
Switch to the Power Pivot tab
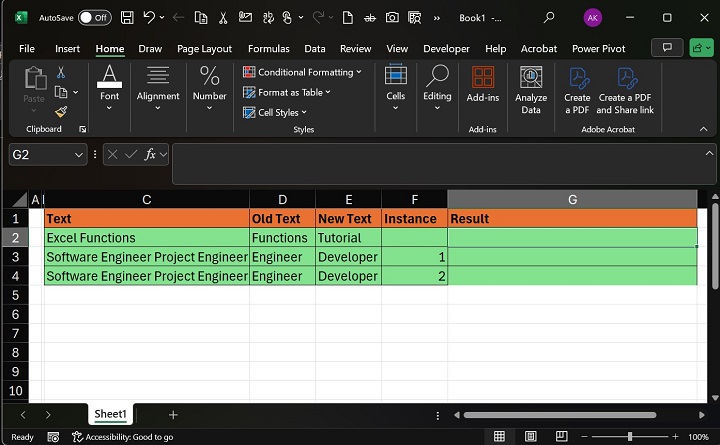point(599,48)
